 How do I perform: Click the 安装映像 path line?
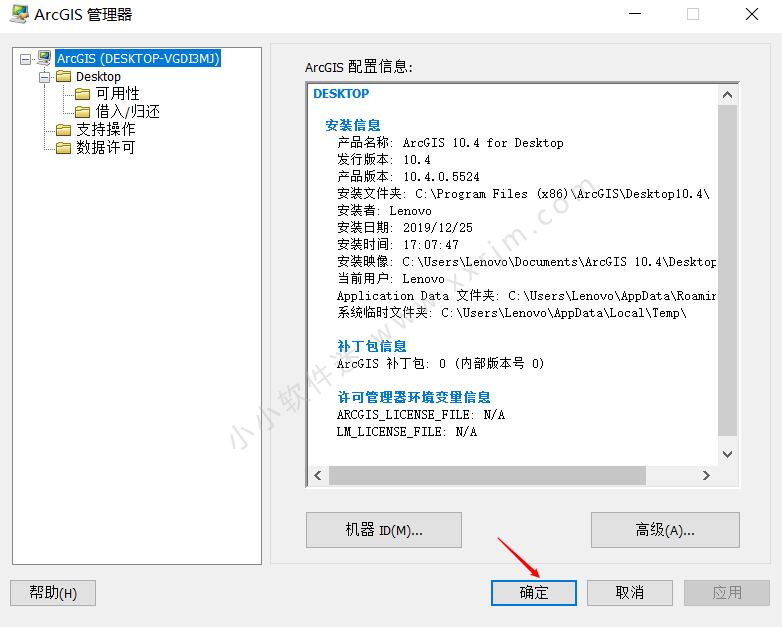point(527,262)
